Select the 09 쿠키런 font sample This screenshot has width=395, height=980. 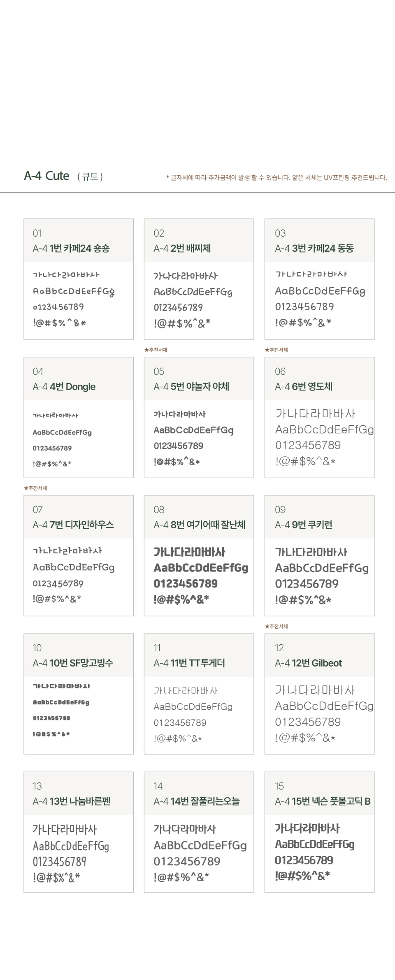319,555
